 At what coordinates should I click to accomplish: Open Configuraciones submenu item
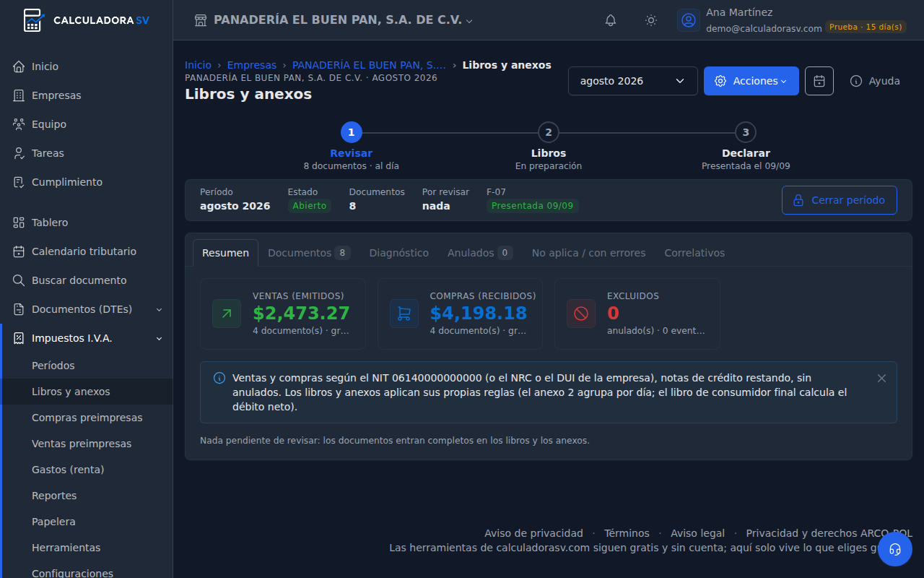(x=87, y=573)
